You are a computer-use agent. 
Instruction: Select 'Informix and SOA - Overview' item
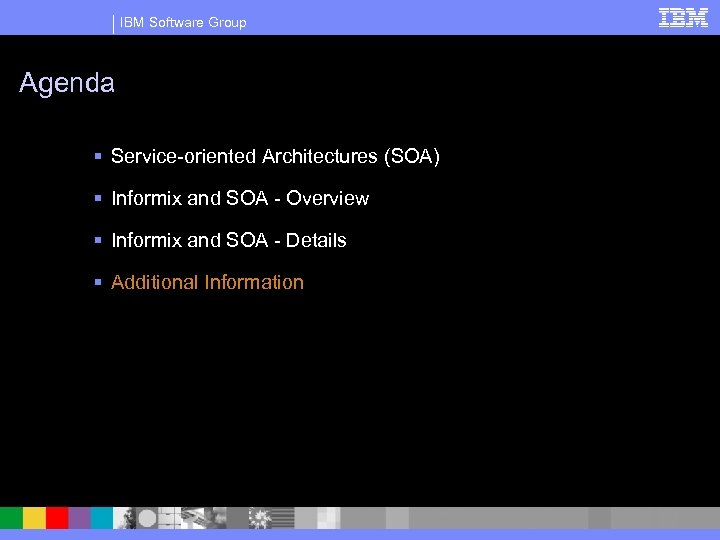click(240, 198)
